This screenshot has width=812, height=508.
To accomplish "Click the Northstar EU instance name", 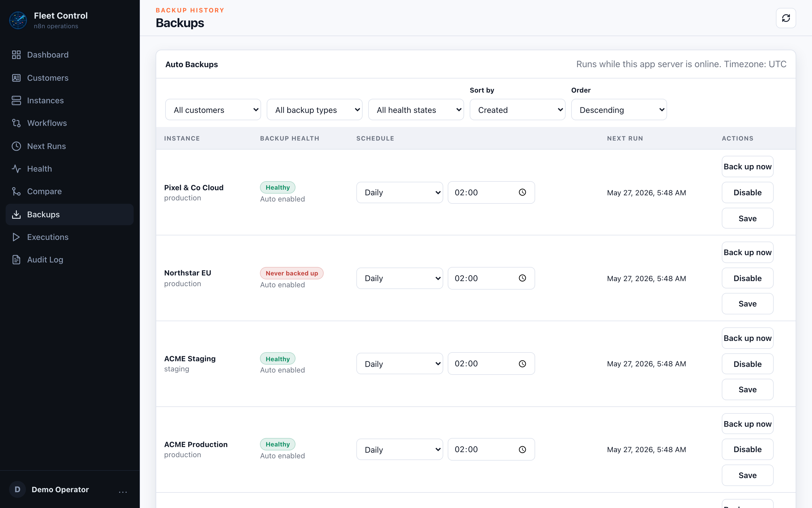I will [x=187, y=273].
